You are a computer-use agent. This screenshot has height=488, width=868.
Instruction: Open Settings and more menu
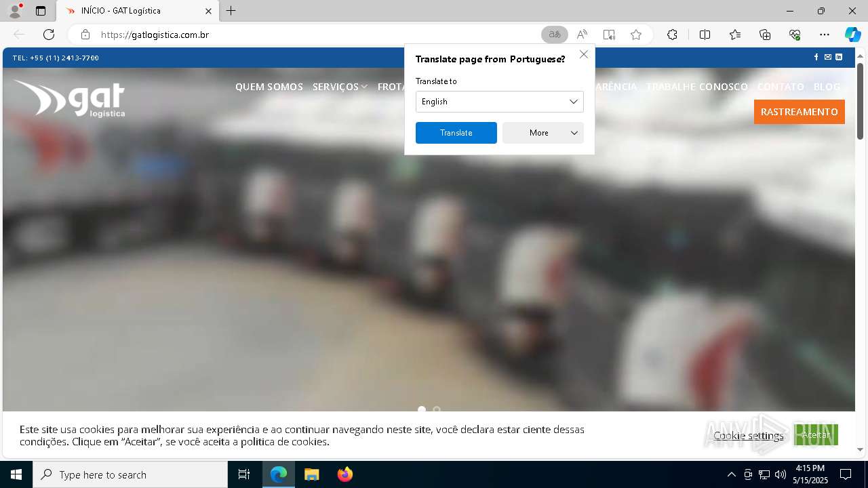click(825, 35)
